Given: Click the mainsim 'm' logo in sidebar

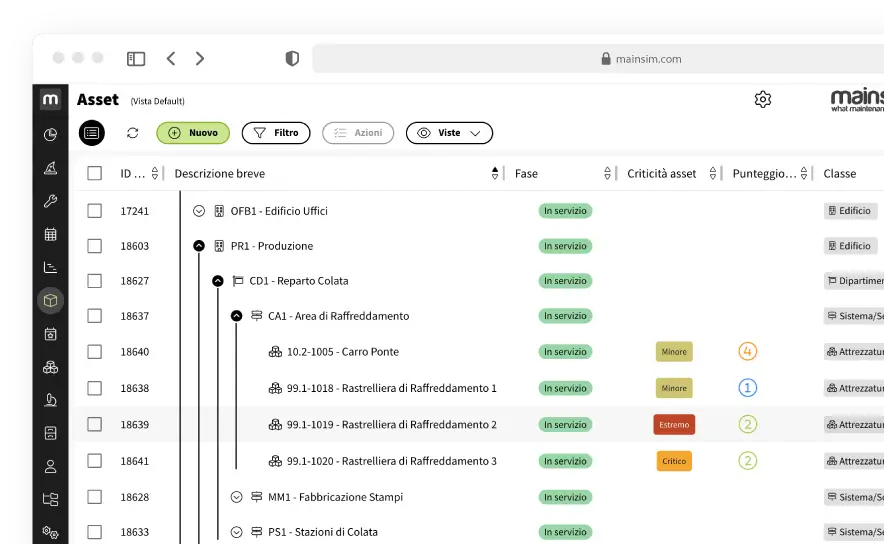Looking at the screenshot, I should tap(50, 100).
